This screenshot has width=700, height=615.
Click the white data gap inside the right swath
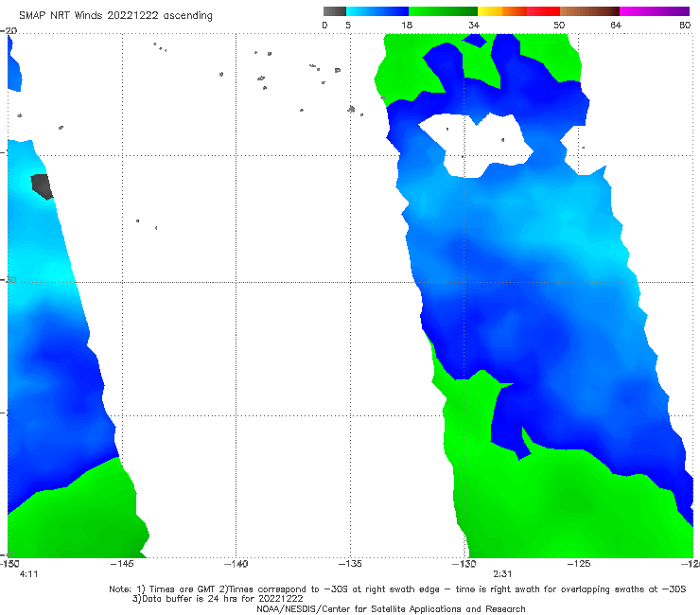tap(476, 145)
